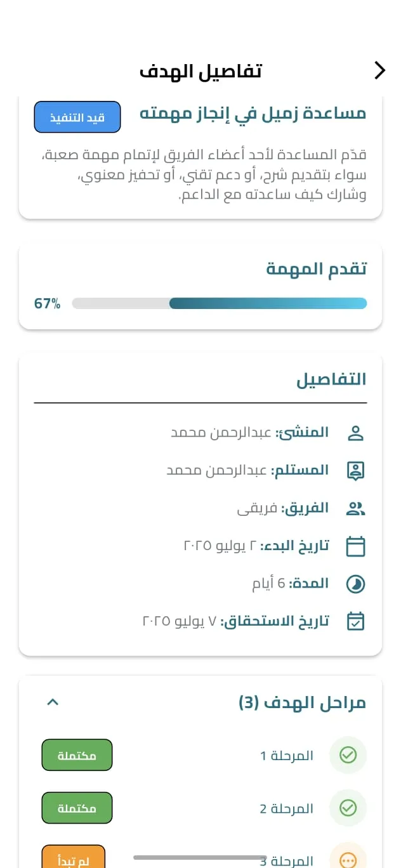This screenshot has height=868, width=401.
Task: Click the ID card icon beside المستلم
Action: (356, 470)
